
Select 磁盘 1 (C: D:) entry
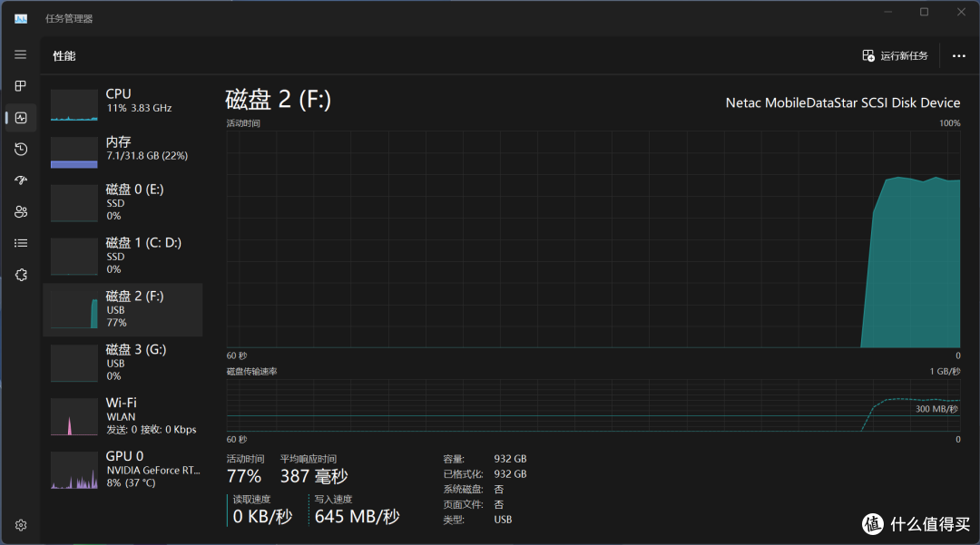tap(123, 256)
